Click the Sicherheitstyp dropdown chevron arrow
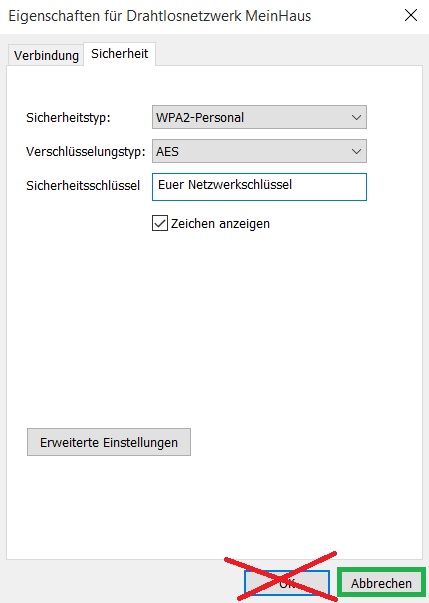The image size is (429, 603). click(x=356, y=117)
